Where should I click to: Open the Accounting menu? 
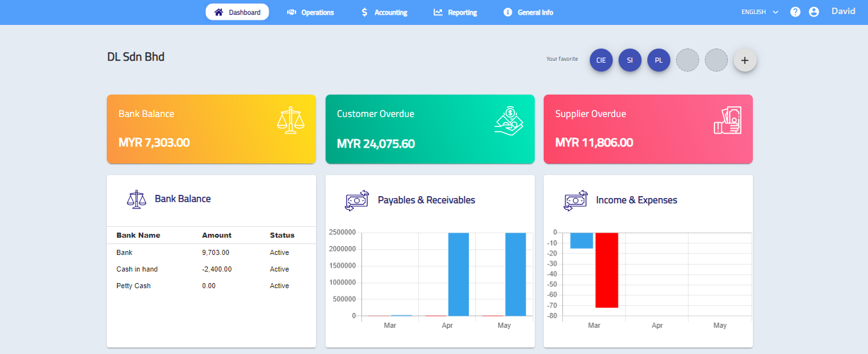pos(384,12)
